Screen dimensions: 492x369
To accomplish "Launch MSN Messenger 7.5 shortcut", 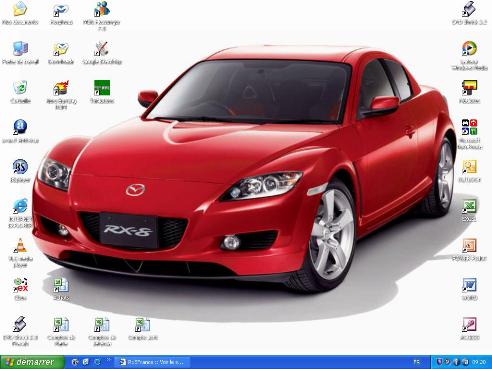I will click(102, 9).
